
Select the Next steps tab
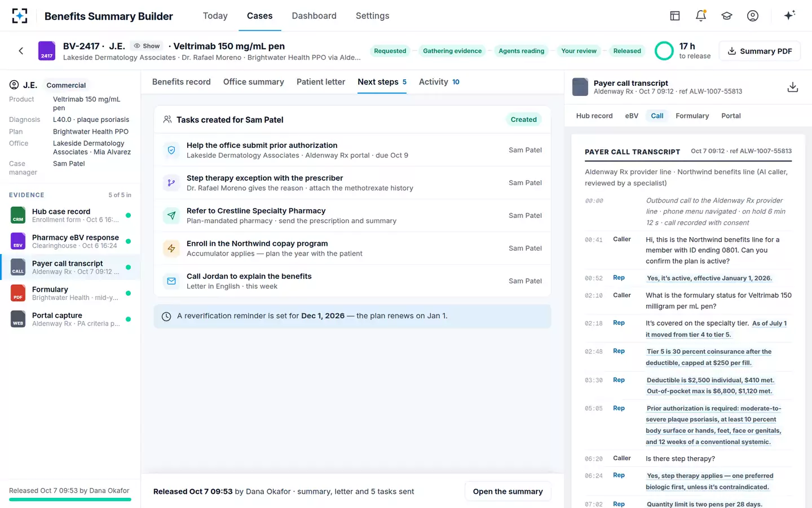382,82
